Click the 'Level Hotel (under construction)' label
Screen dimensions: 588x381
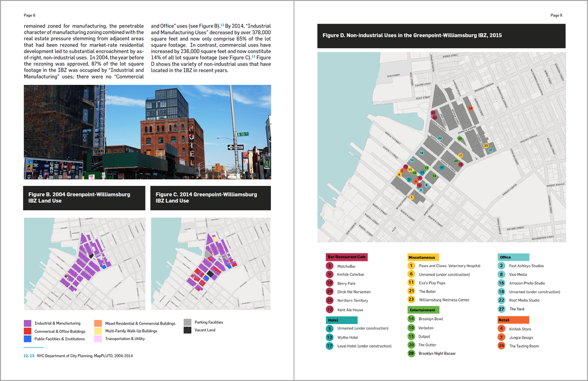364,346
